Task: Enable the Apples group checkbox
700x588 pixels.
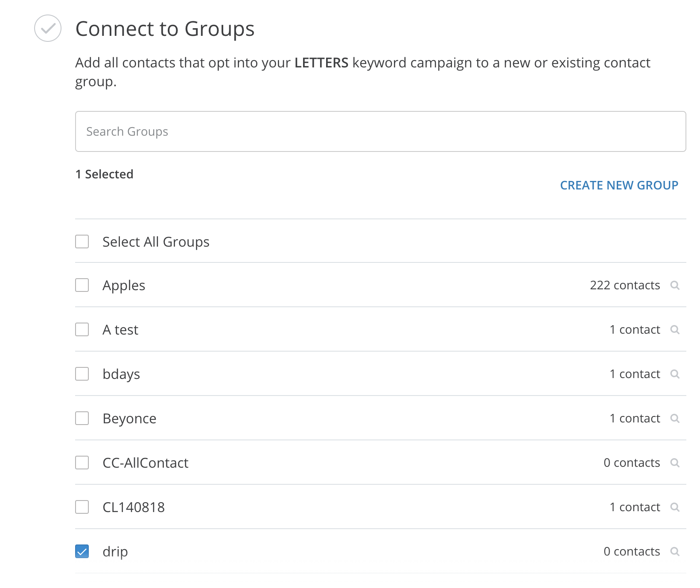Action: tap(82, 285)
